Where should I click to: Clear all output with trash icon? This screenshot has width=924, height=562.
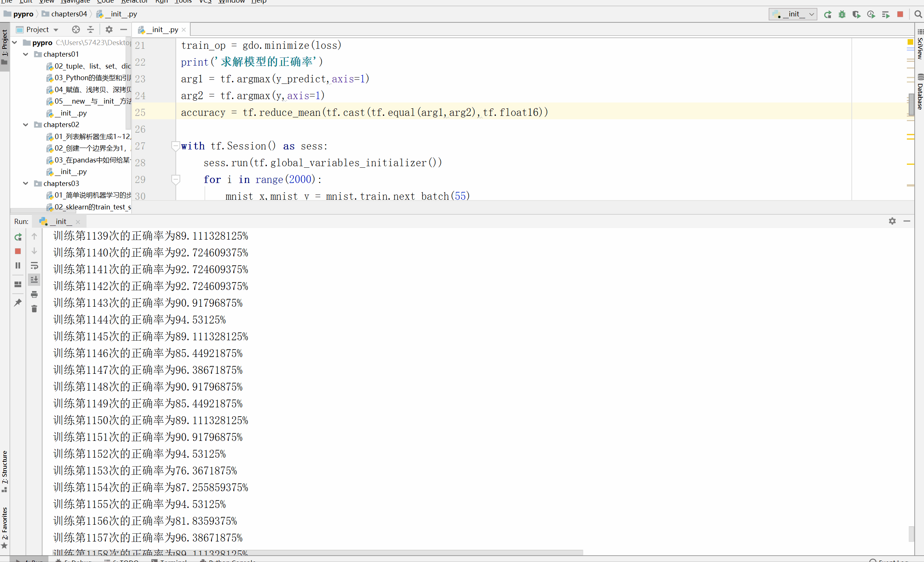[34, 308]
